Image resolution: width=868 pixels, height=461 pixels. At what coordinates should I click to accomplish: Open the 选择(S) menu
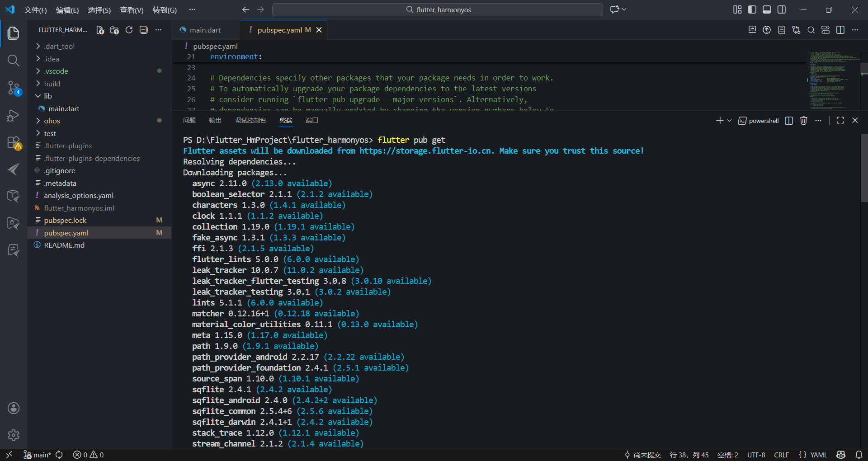[99, 10]
